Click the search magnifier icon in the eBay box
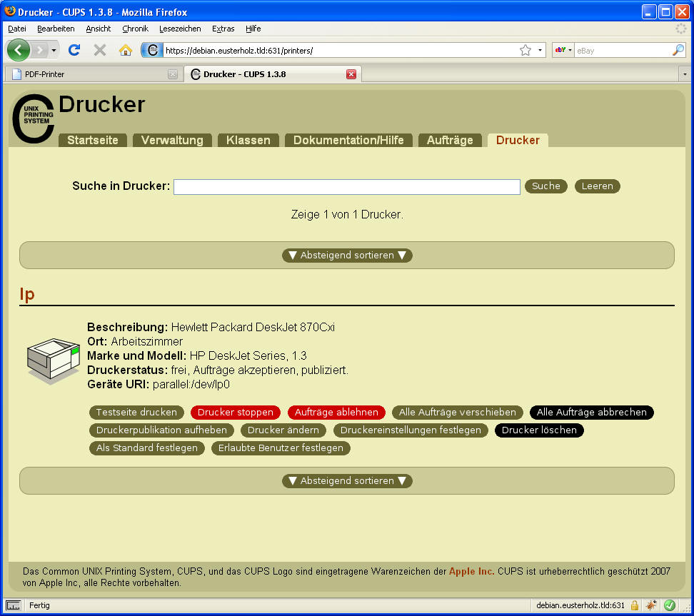694x616 pixels. click(x=678, y=50)
